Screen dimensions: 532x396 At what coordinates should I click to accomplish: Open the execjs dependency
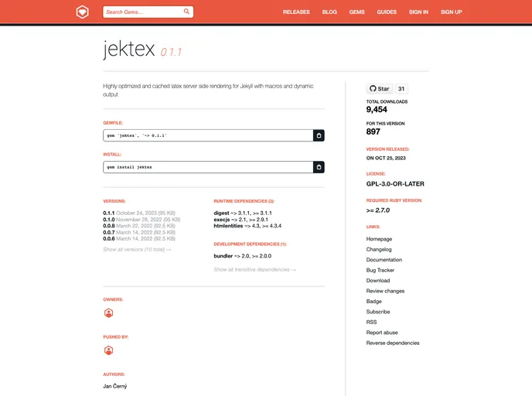tap(222, 220)
